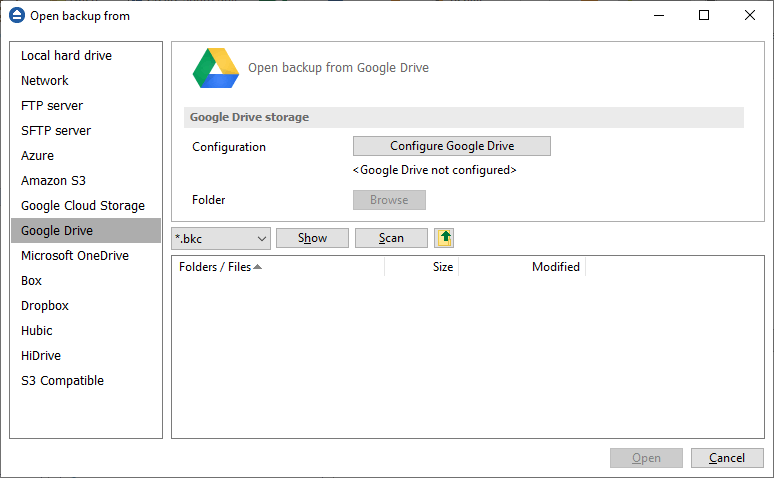Select Network source
The image size is (774, 478).
pyautogui.click(x=86, y=80)
